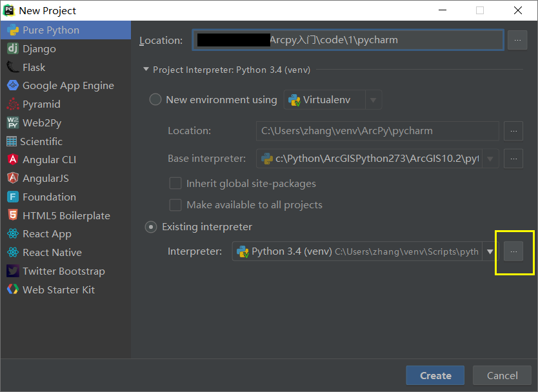Click the Google App Engine icon
This screenshot has width=538, height=392.
coord(13,85)
